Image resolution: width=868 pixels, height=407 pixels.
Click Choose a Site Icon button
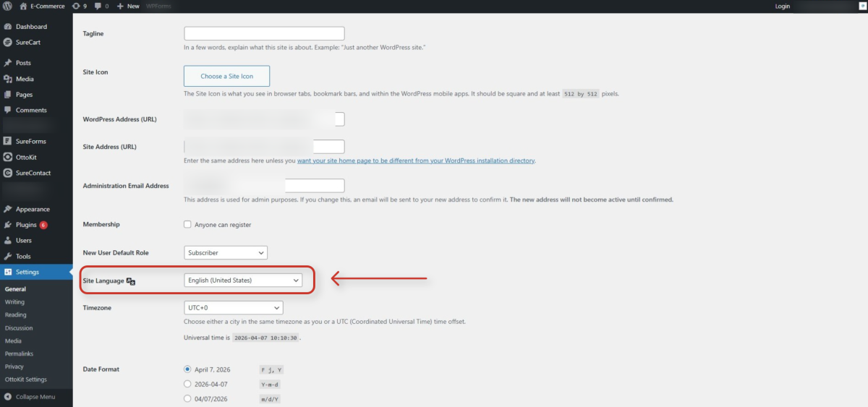227,76
